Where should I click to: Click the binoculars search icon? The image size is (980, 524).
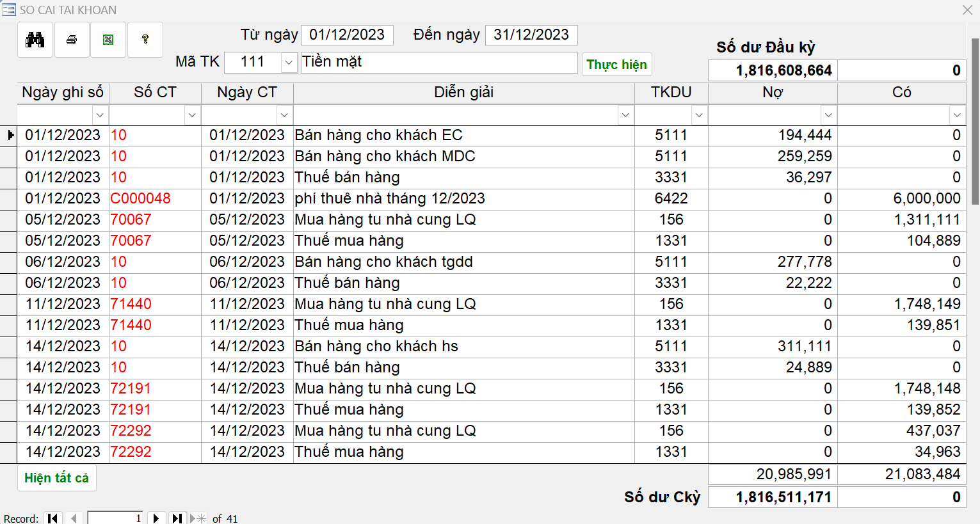click(35, 40)
